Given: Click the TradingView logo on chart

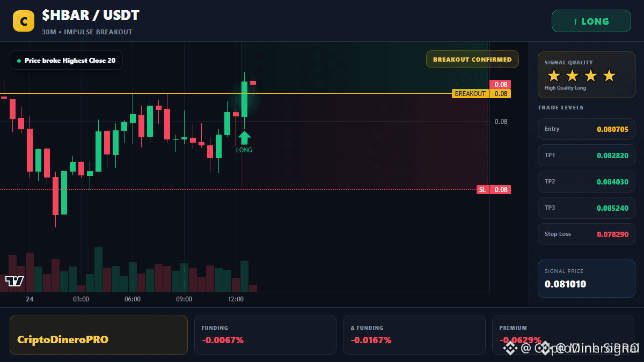Looking at the screenshot, I should [14, 281].
